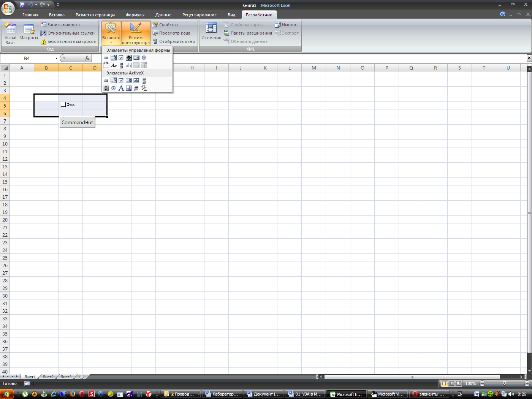Screen dimensions: 532x399
Task: Open Безопасность макросов settings
Action: [68, 41]
